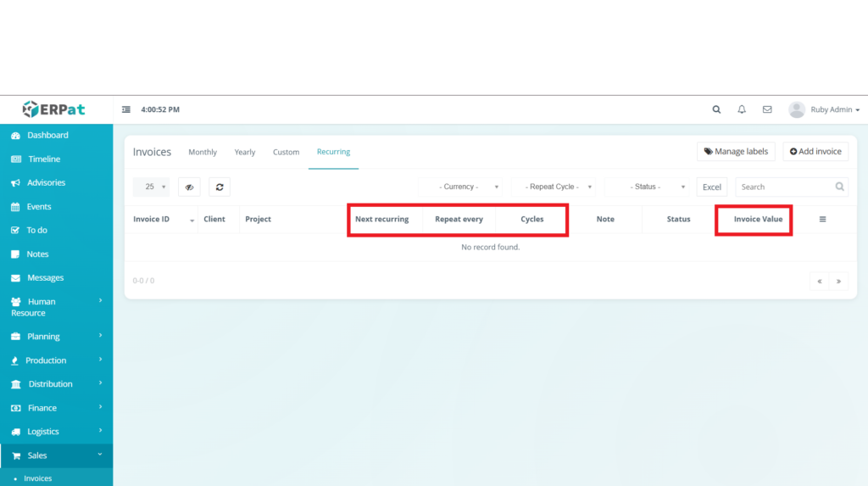The height and width of the screenshot is (486, 868).
Task: Open the envelope messages icon in header
Action: (x=767, y=109)
